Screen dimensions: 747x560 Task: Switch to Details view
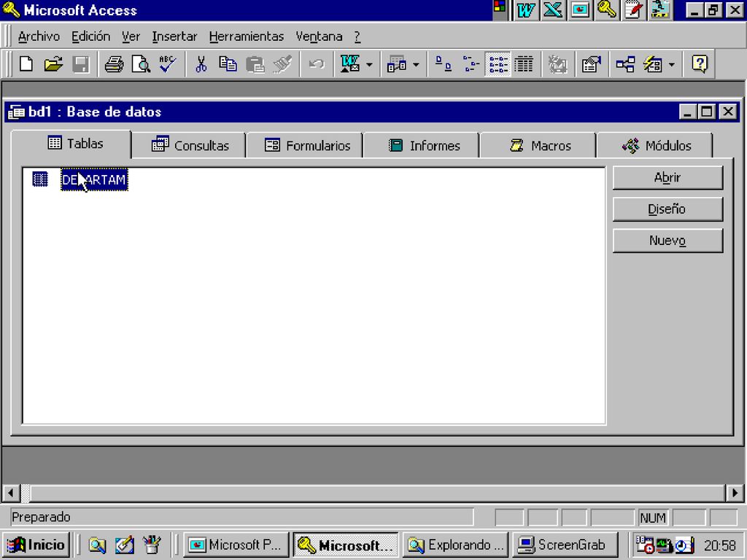click(524, 64)
